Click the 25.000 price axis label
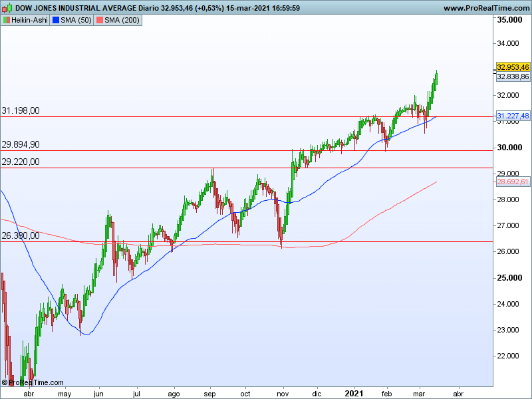Screen dimensions: 532x399 (x=509, y=278)
